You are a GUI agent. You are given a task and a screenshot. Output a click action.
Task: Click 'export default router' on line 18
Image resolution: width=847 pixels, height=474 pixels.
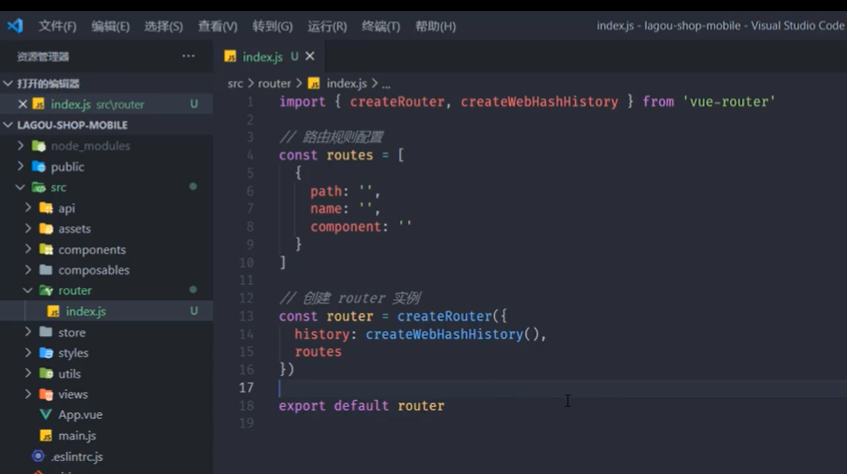(361, 406)
